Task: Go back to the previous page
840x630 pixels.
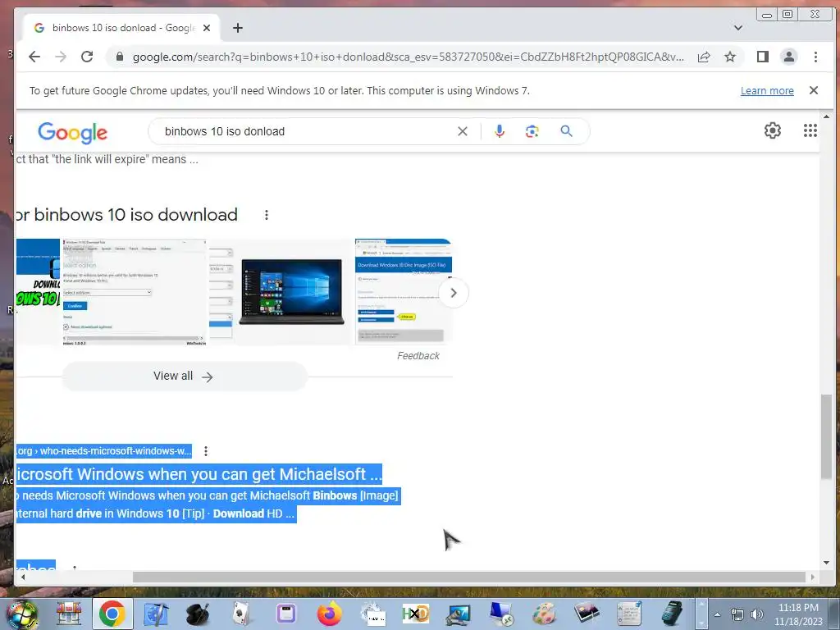Action: 34,57
